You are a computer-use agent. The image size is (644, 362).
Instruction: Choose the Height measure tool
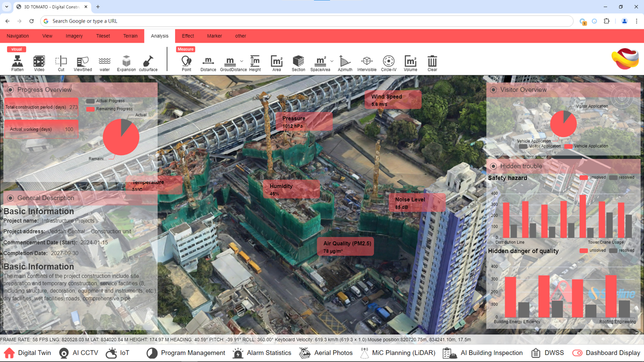255,63
